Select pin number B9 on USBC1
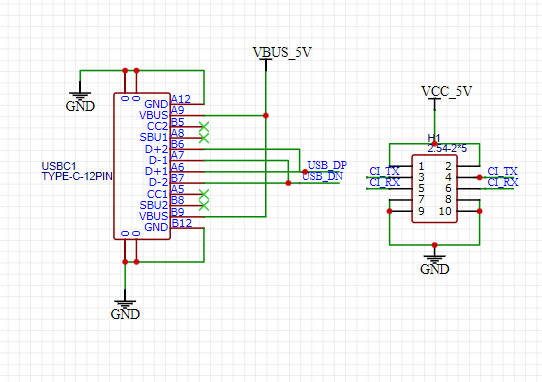Screen dimensions: 542x382 [178, 212]
